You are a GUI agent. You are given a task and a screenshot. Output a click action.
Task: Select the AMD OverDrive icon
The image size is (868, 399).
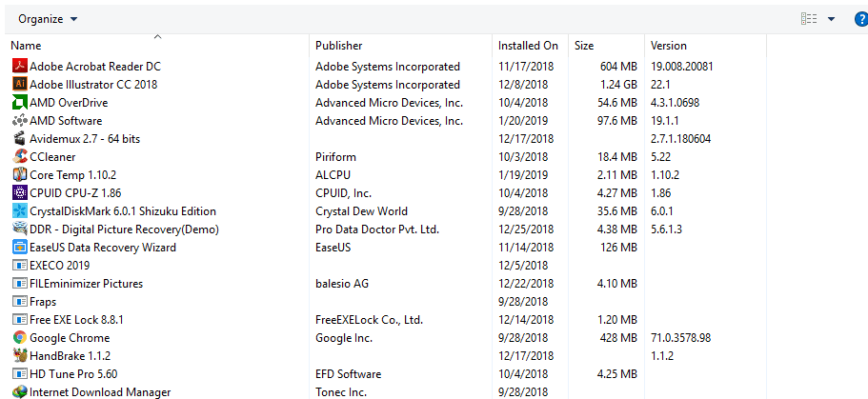tap(20, 103)
